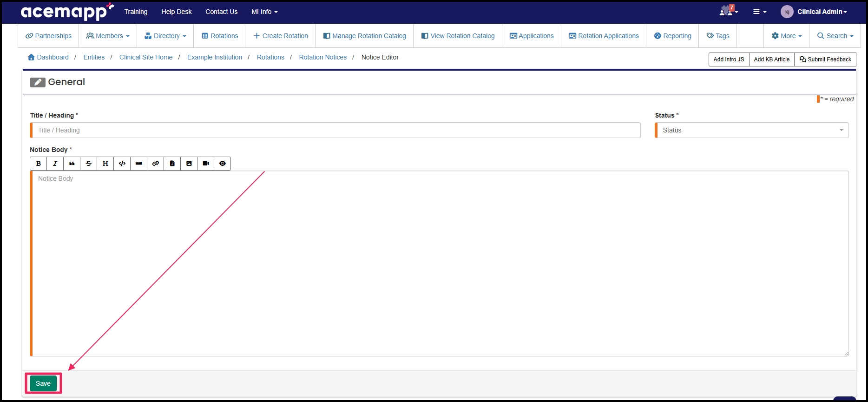Focus the Title / Heading input field
Screen dimensions: 868x402
(335, 130)
